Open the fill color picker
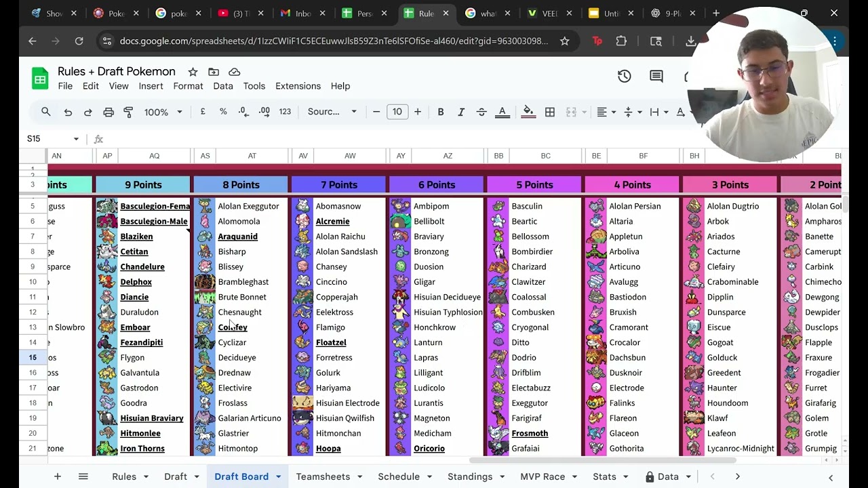 528,112
